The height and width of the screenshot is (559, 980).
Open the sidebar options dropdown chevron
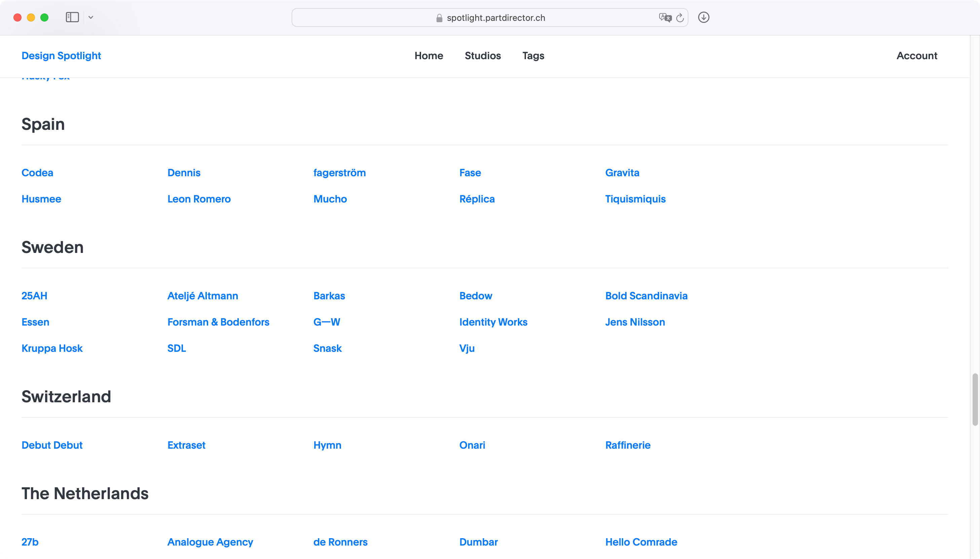tap(91, 17)
